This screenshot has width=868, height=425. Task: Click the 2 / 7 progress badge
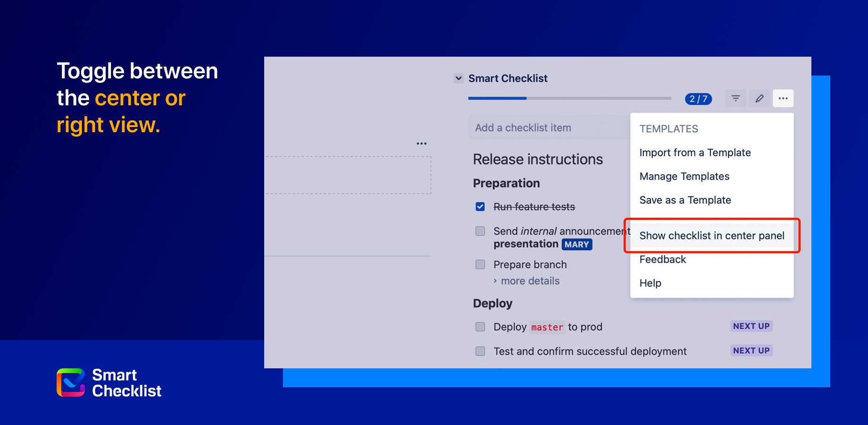698,99
